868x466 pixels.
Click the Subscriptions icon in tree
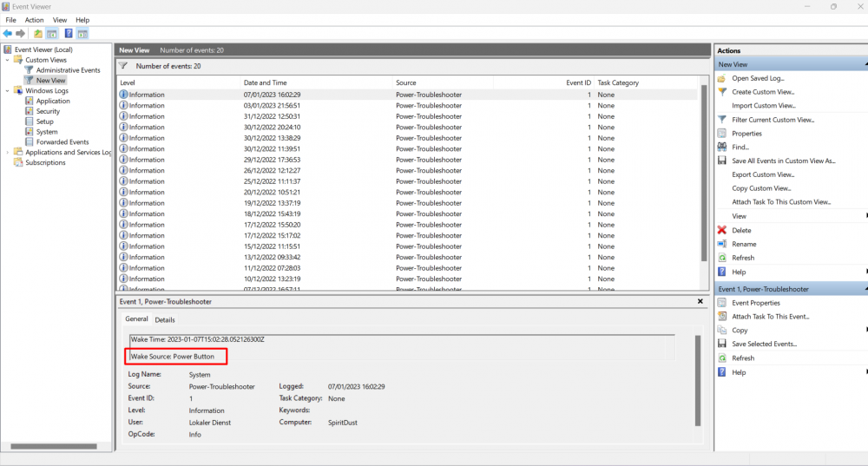[x=18, y=163]
